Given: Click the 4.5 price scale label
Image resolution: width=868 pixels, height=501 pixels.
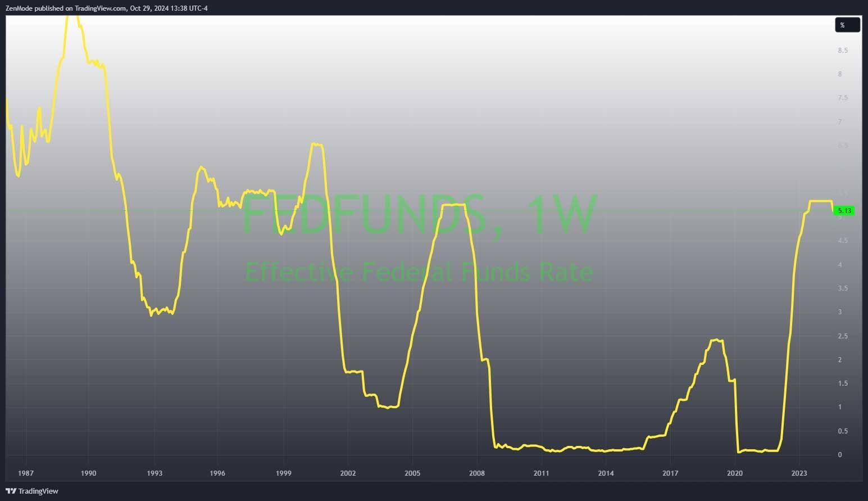Looking at the screenshot, I should 843,241.
